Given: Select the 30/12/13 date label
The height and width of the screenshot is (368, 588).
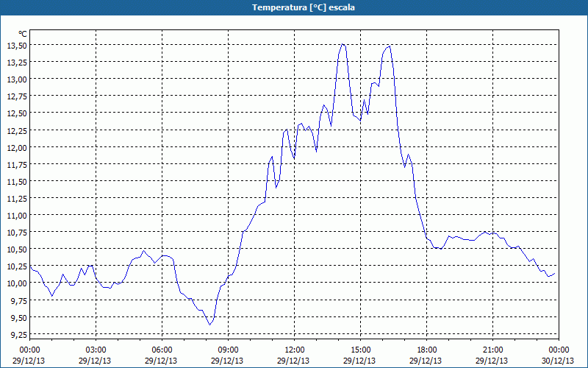Looking at the screenshot, I should pyautogui.click(x=558, y=361).
